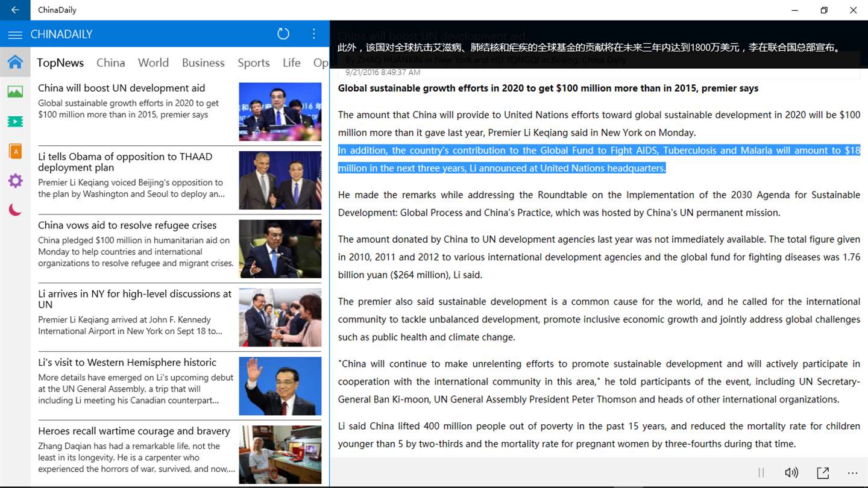Open "Li arrives in NY for high-level discussions"
868x488 pixels.
coord(135,299)
